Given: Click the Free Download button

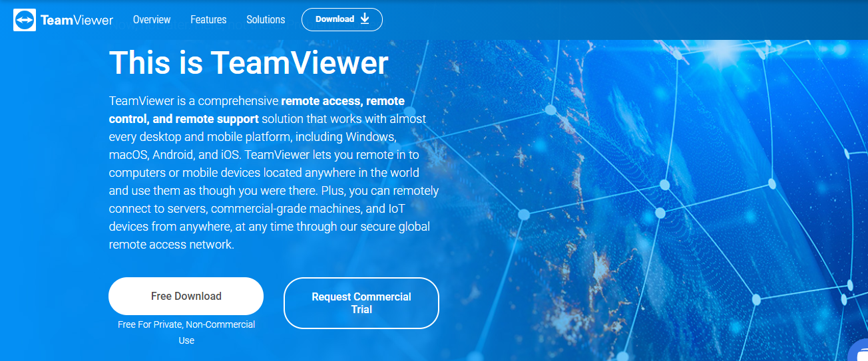Looking at the screenshot, I should (186, 297).
